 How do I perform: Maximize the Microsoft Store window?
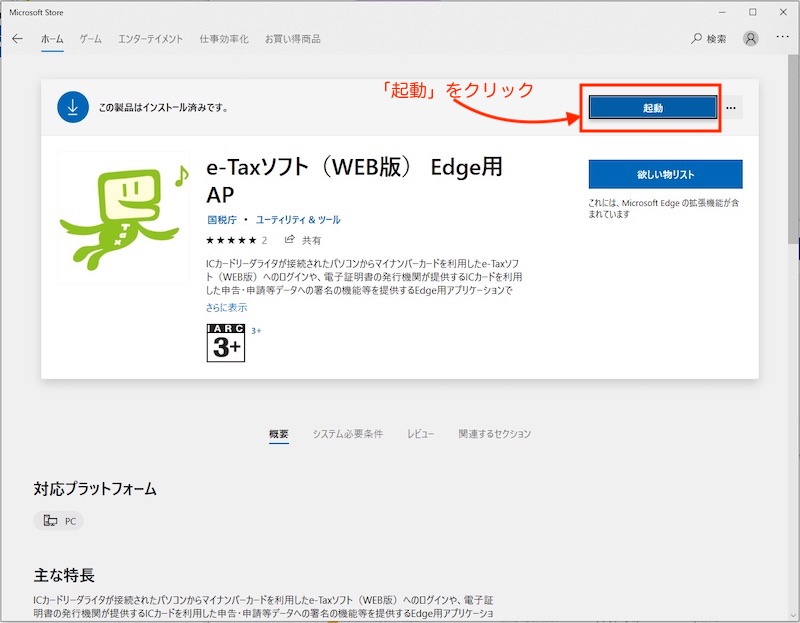click(753, 12)
